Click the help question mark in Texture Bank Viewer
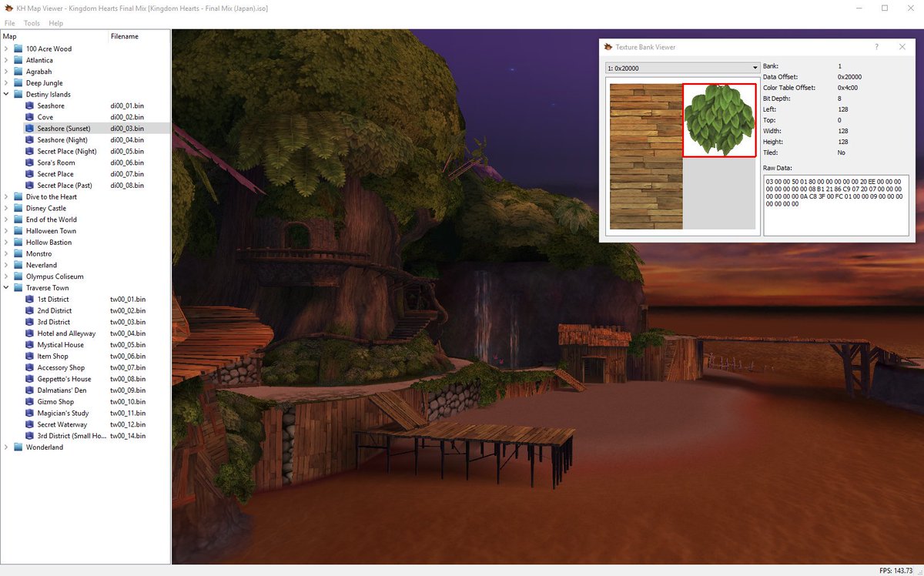924x576 pixels. [876, 47]
